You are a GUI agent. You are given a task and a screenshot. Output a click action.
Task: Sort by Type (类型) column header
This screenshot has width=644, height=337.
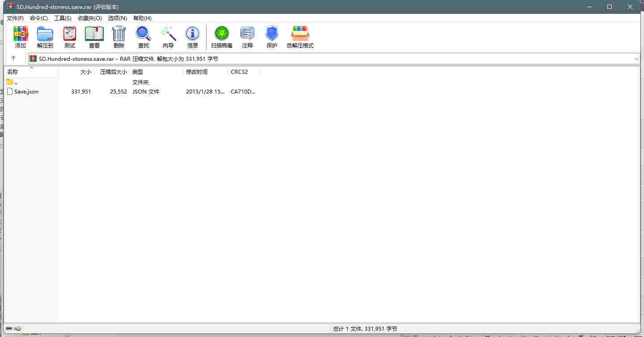coord(157,72)
